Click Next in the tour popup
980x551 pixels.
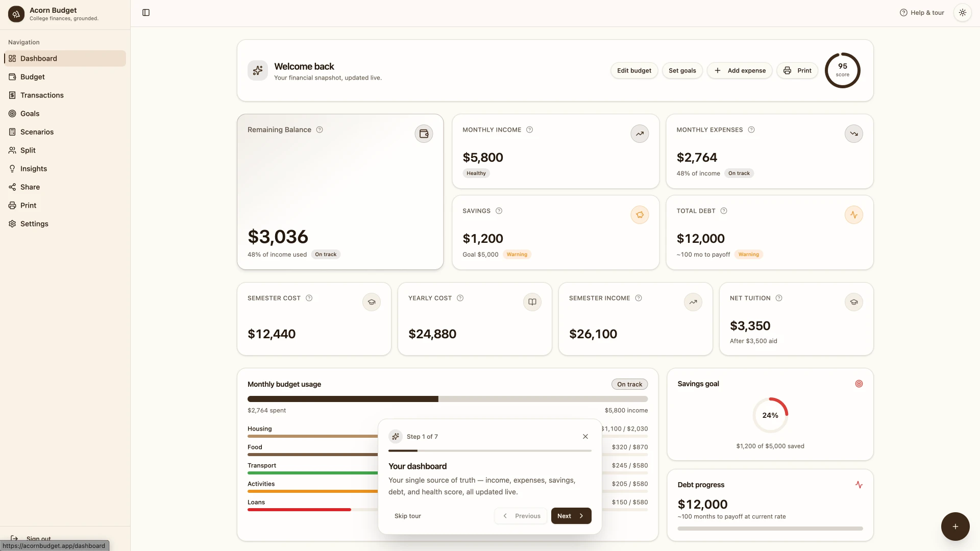(571, 516)
